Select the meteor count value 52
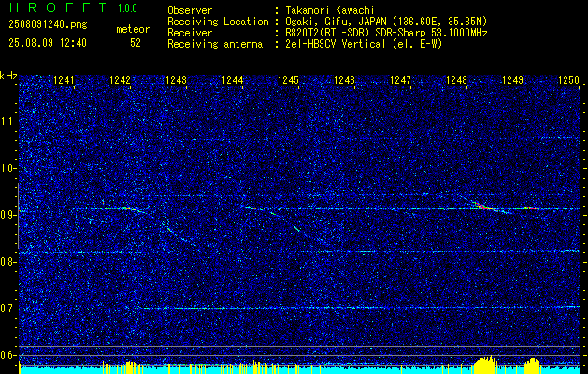The height and width of the screenshot is (374, 588). [136, 43]
